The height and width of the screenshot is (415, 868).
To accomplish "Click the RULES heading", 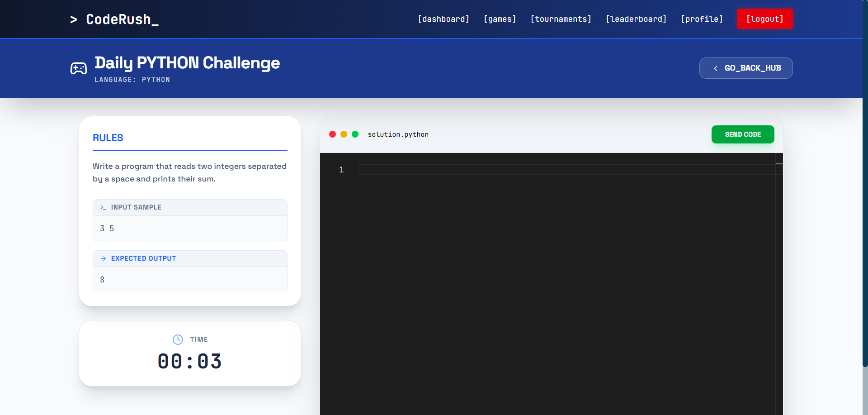I will point(108,138).
